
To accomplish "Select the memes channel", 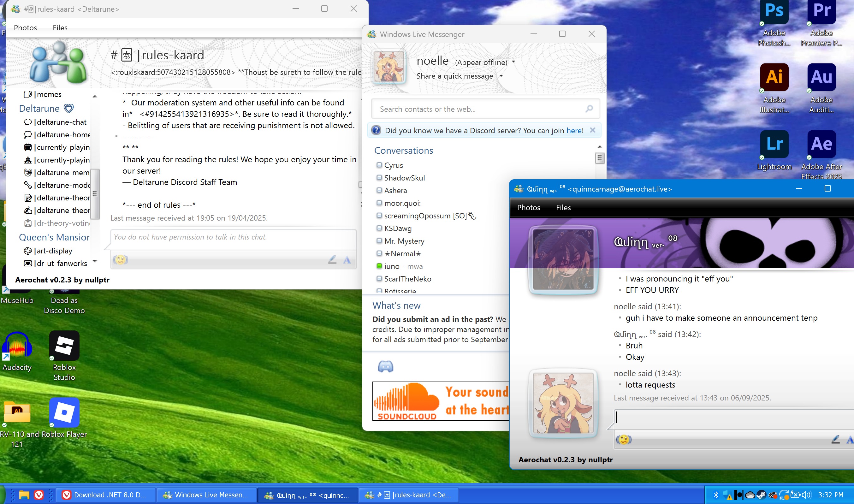I will tap(42, 94).
